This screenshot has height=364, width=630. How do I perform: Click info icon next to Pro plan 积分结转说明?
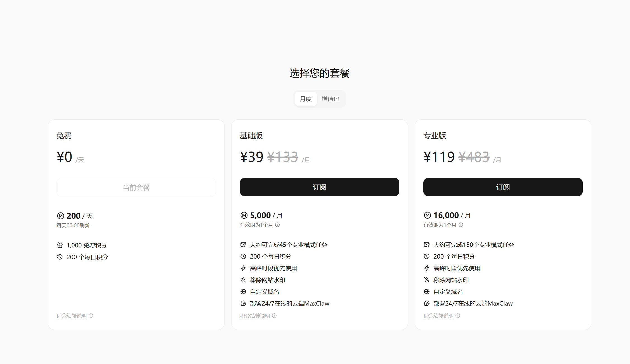458,316
